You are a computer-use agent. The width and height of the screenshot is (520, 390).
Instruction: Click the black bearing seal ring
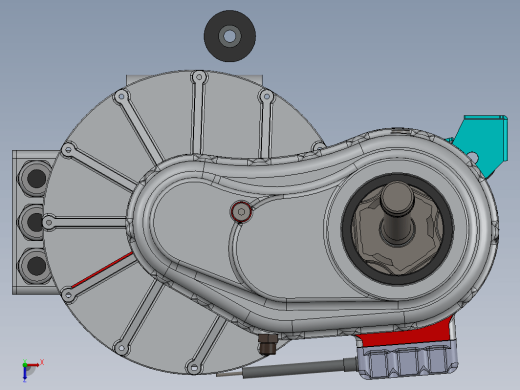click(397, 229)
